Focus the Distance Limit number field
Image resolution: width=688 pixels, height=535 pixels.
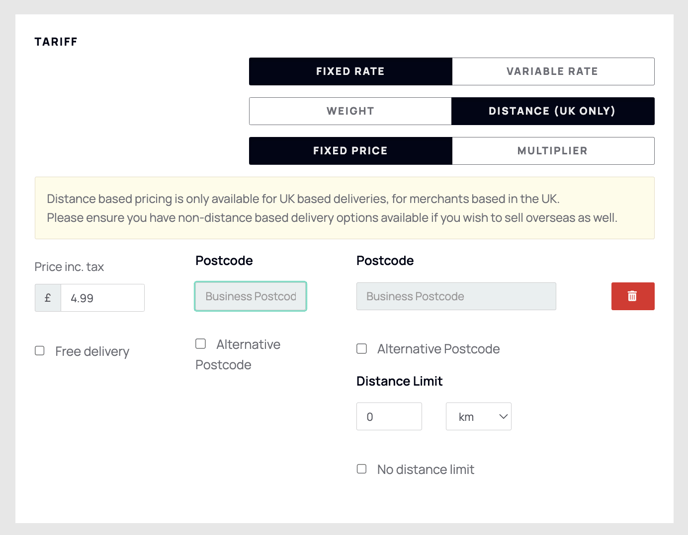tap(389, 417)
